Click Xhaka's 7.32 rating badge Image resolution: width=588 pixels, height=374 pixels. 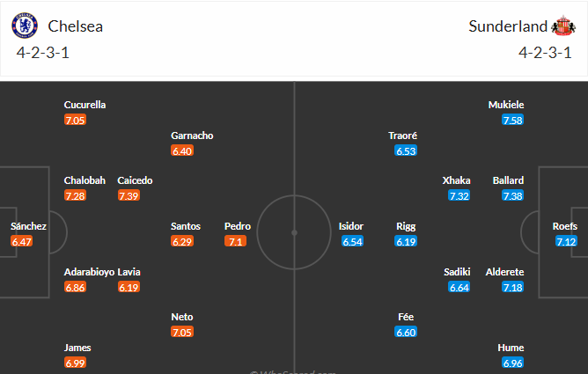tap(459, 195)
